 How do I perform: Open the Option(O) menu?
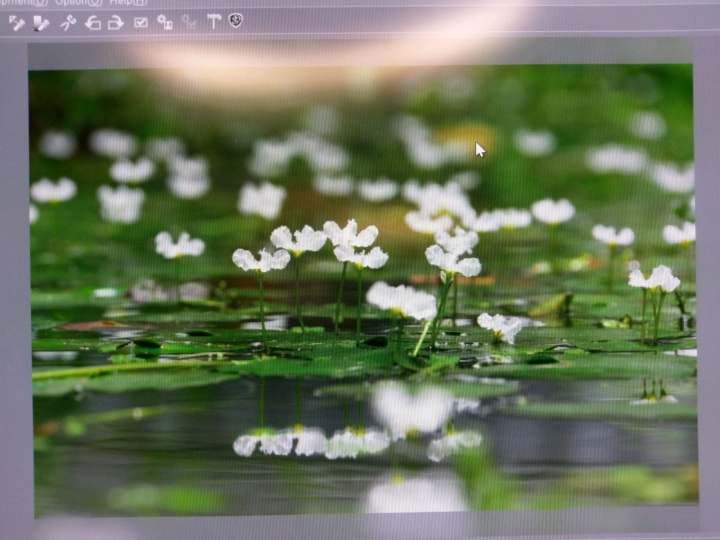pyautogui.click(x=79, y=2)
